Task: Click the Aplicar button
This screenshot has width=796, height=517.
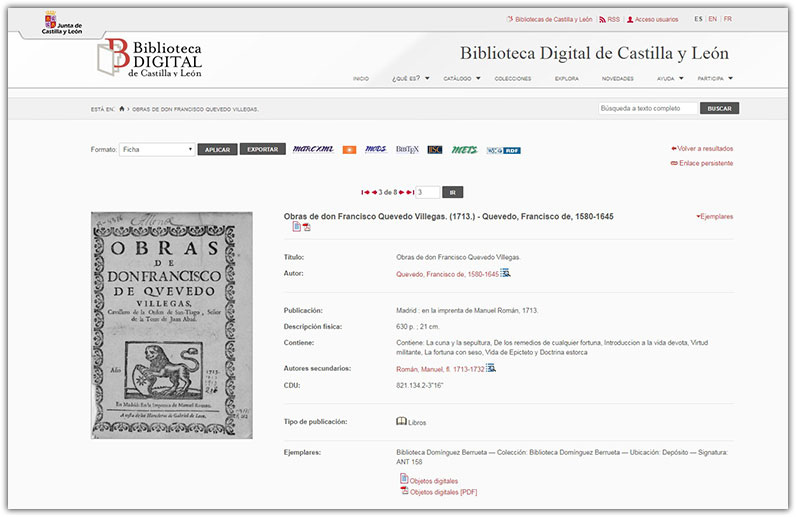Action: click(x=217, y=149)
